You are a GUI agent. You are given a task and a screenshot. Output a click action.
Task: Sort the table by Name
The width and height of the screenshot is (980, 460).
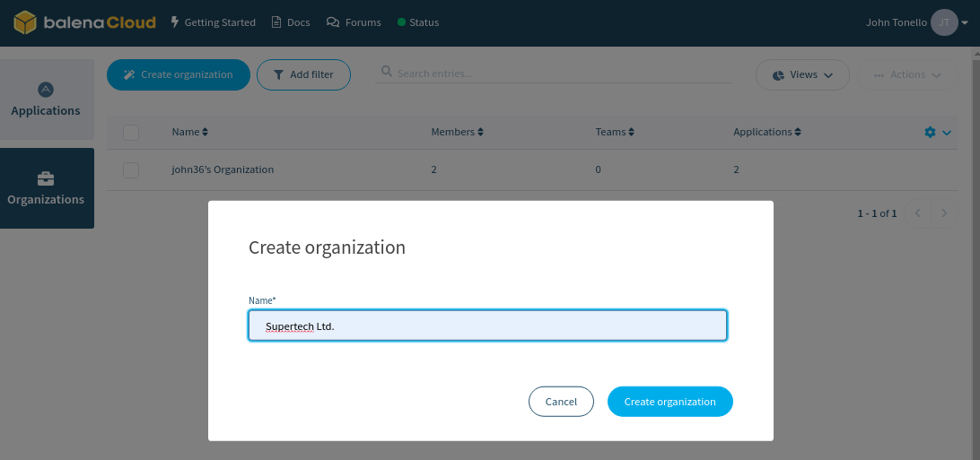[190, 132]
